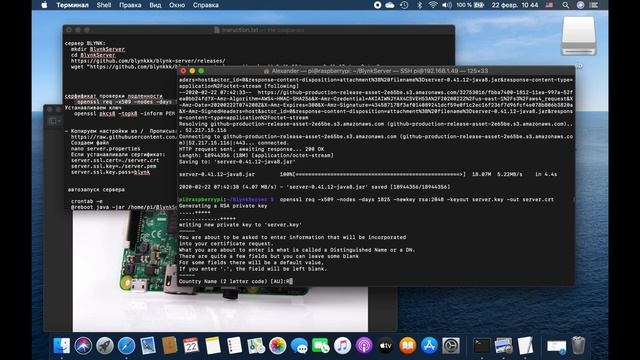Click the battery 100% status
Viewport: 640px width, 360px height.
[x=470, y=5]
